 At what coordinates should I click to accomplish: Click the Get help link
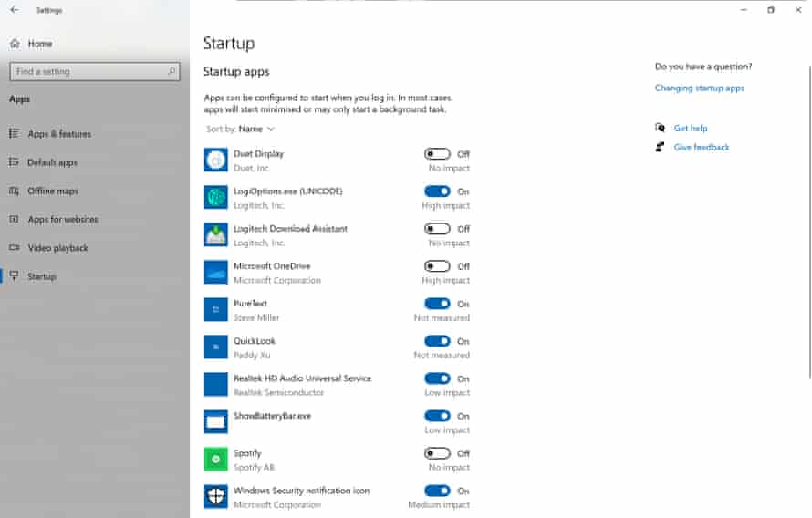(691, 128)
